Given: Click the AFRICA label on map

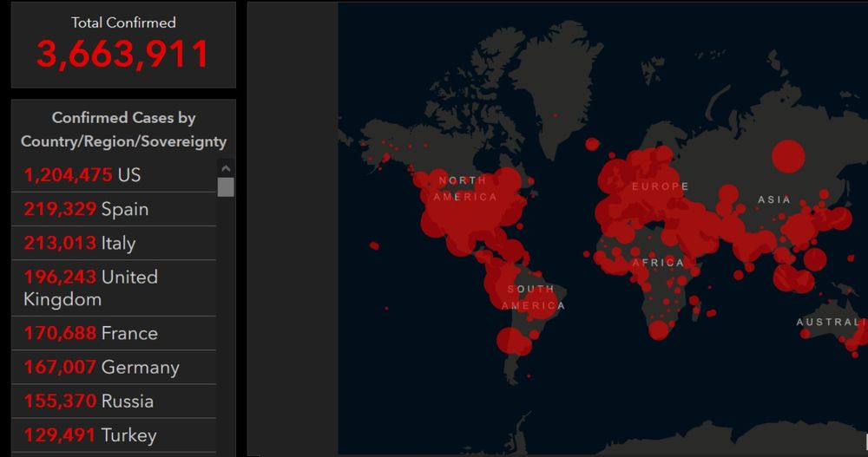Looking at the screenshot, I should click(x=659, y=263).
